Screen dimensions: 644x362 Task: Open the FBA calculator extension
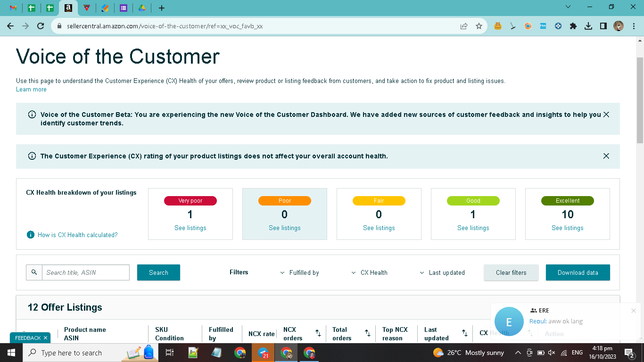(543, 26)
